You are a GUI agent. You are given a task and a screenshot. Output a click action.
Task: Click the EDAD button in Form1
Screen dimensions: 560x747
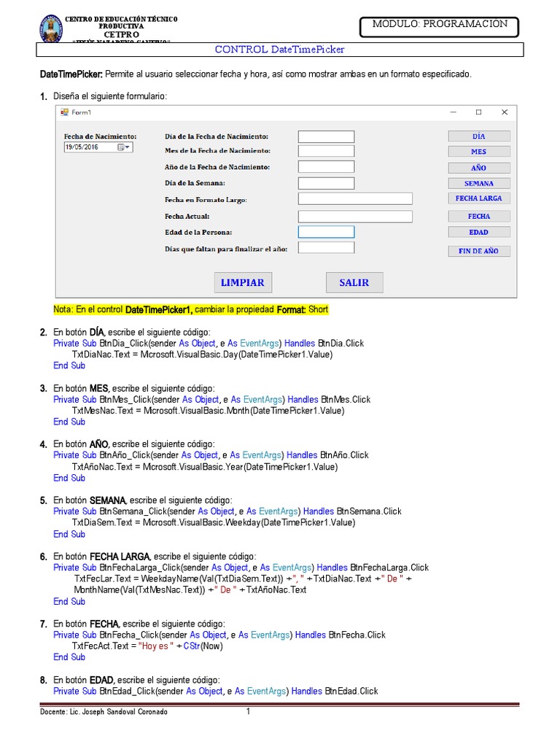point(478,232)
